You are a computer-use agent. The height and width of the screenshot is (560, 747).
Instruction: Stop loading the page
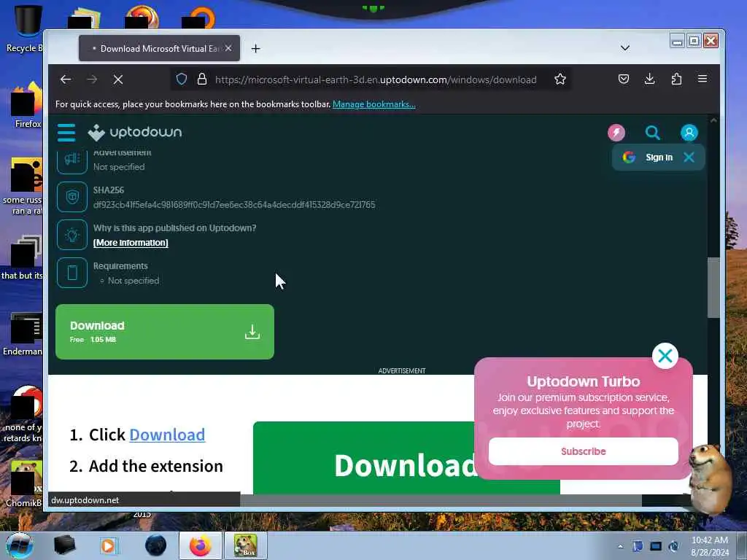pyautogui.click(x=118, y=79)
